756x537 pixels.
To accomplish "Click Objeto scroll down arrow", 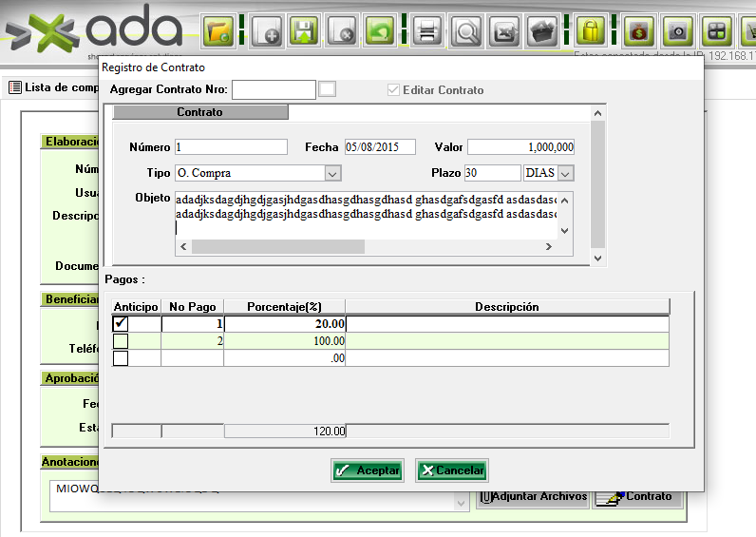I will (565, 231).
